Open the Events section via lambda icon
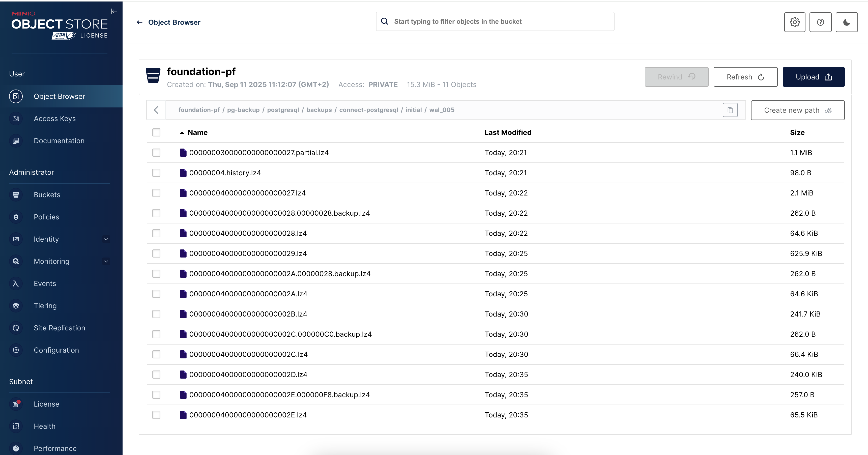The image size is (868, 455). tap(16, 283)
